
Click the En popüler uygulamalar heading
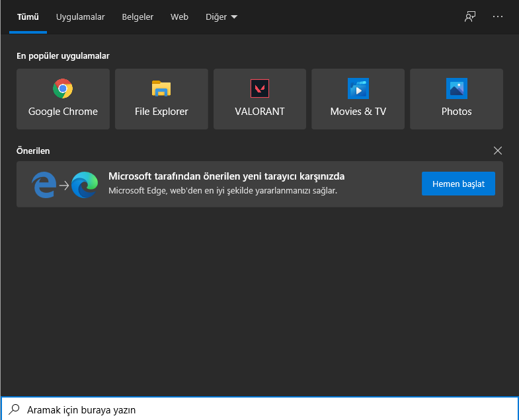pyautogui.click(x=63, y=56)
